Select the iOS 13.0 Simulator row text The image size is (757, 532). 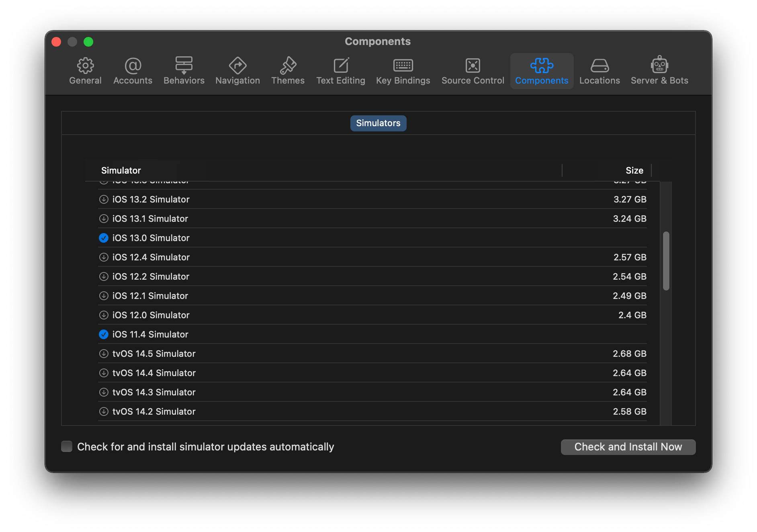[151, 238]
